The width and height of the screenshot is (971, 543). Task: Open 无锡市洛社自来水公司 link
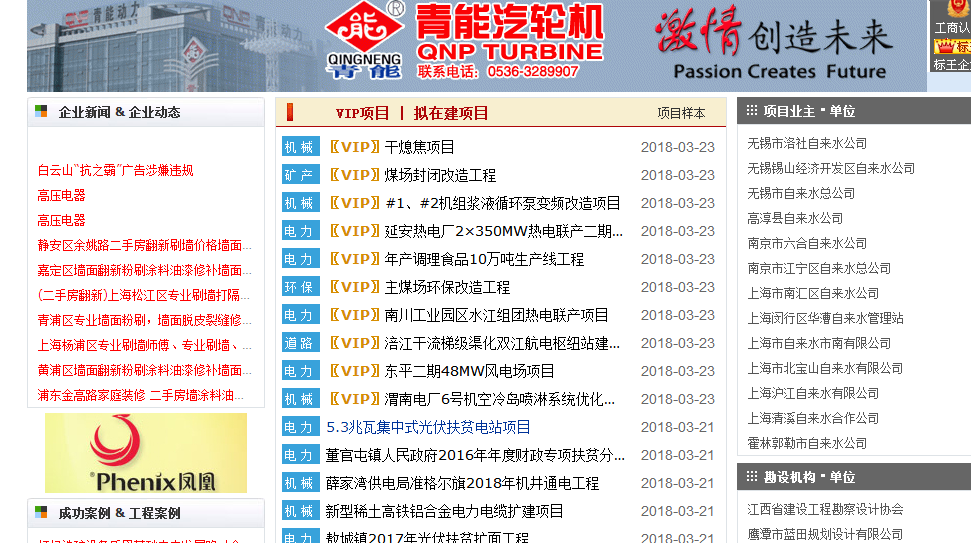(x=807, y=143)
